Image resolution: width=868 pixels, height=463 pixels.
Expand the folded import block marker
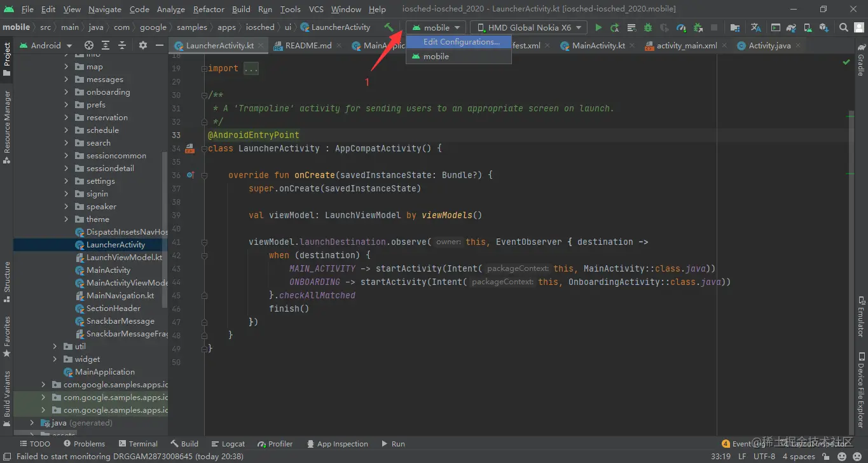[x=203, y=69]
